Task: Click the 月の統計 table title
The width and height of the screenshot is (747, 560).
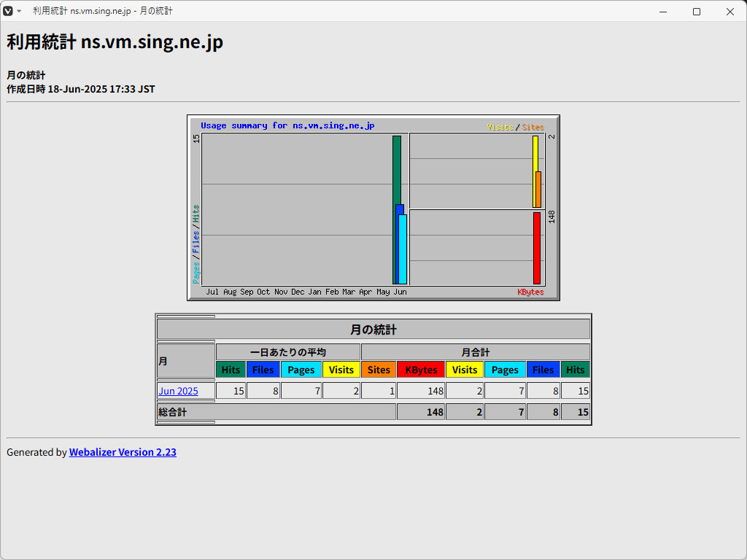Action: [x=373, y=329]
